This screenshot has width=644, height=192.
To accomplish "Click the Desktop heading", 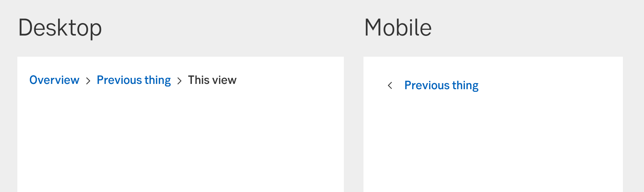I will pos(60,28).
